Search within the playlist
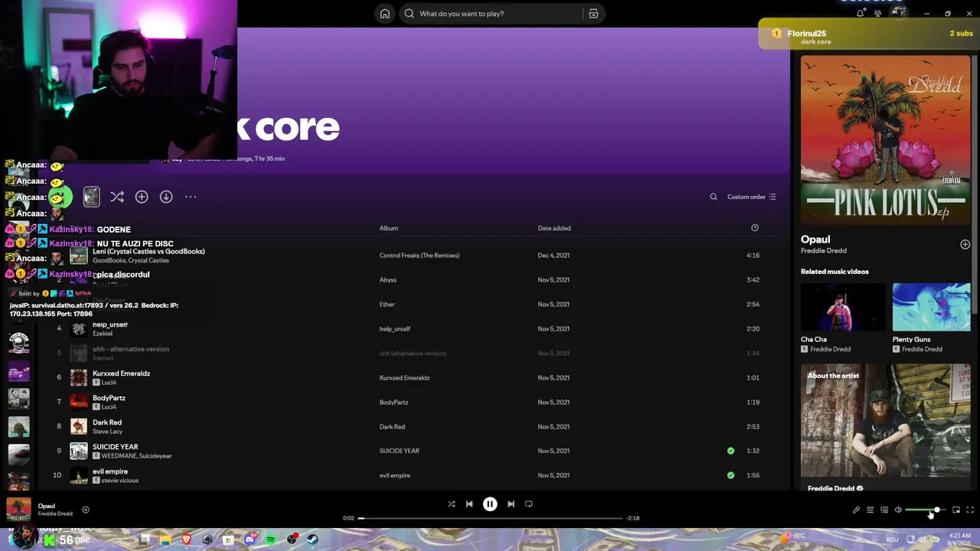Screen dimensions: 980x551 coord(714,197)
